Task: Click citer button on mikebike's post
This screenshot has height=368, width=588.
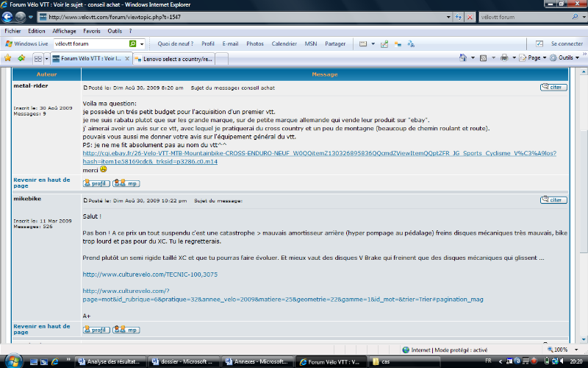Action: [x=553, y=199]
